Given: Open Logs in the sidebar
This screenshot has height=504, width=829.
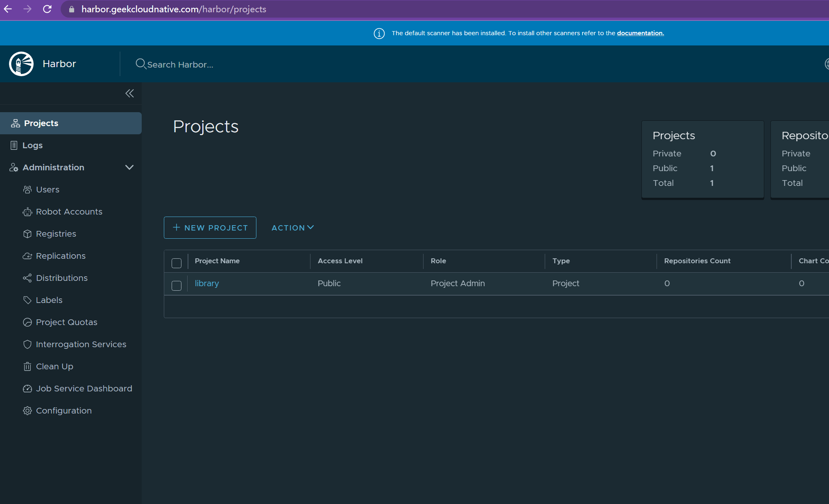Looking at the screenshot, I should [x=32, y=145].
